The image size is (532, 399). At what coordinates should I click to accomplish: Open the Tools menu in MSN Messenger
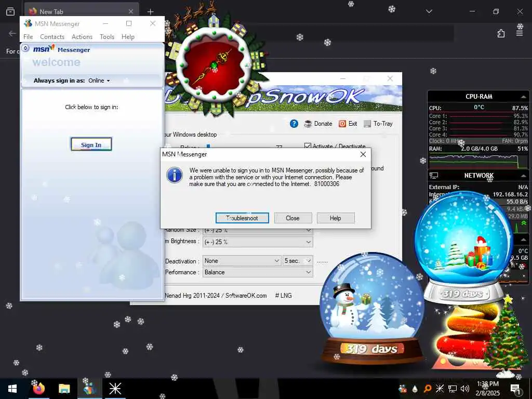[x=107, y=37]
